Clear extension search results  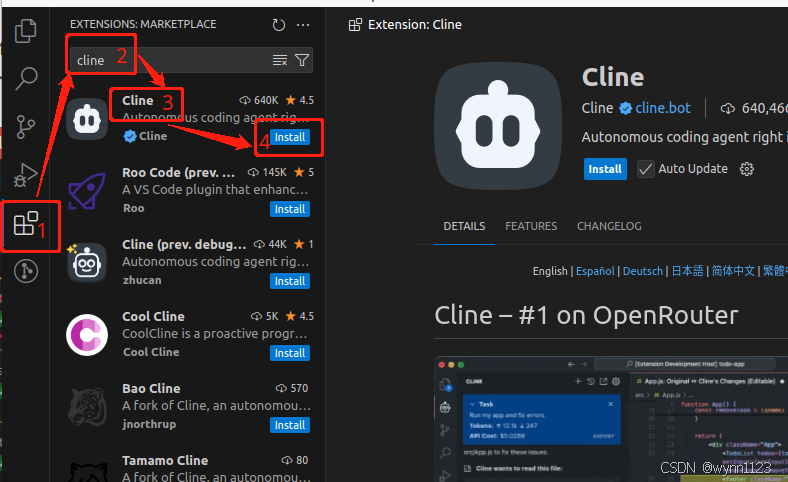[x=280, y=60]
